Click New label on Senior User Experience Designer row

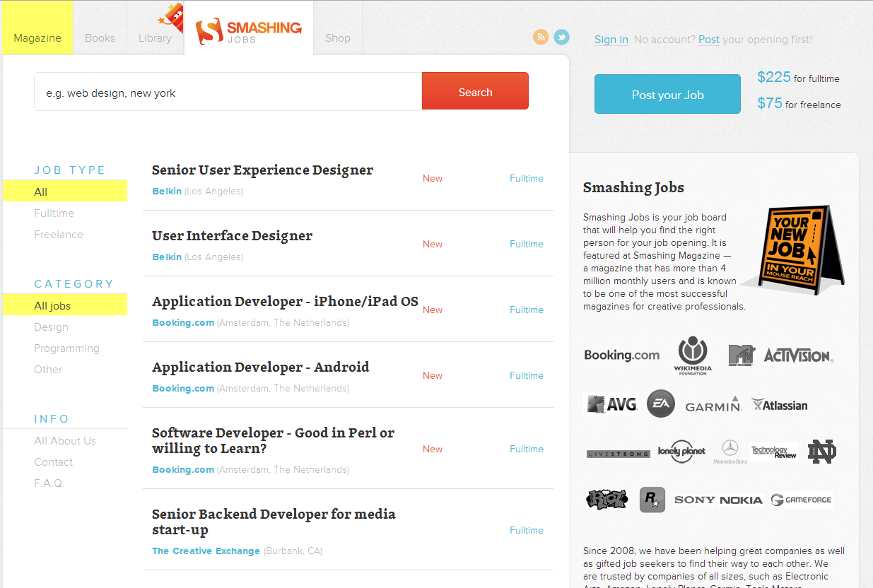click(x=433, y=178)
